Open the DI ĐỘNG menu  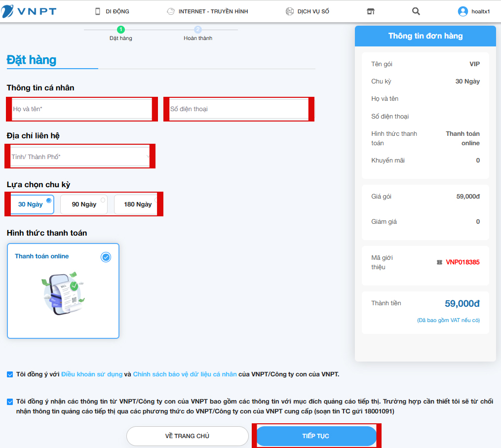[x=117, y=11]
